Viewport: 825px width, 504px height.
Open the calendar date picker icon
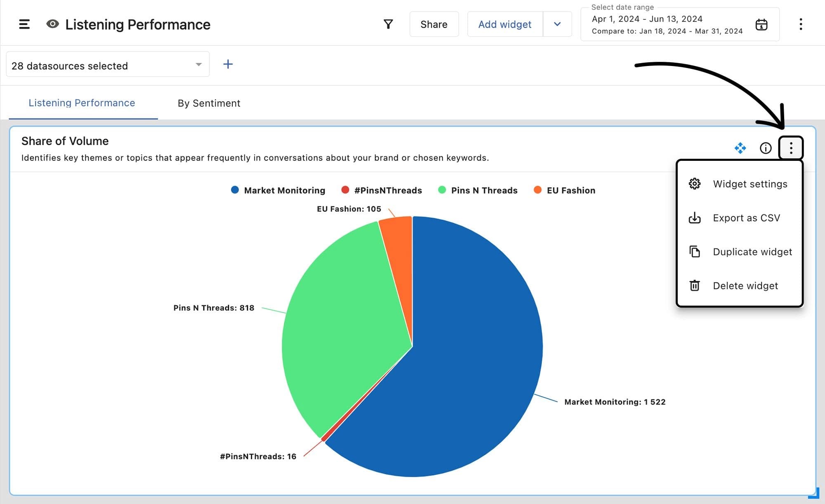761,25
